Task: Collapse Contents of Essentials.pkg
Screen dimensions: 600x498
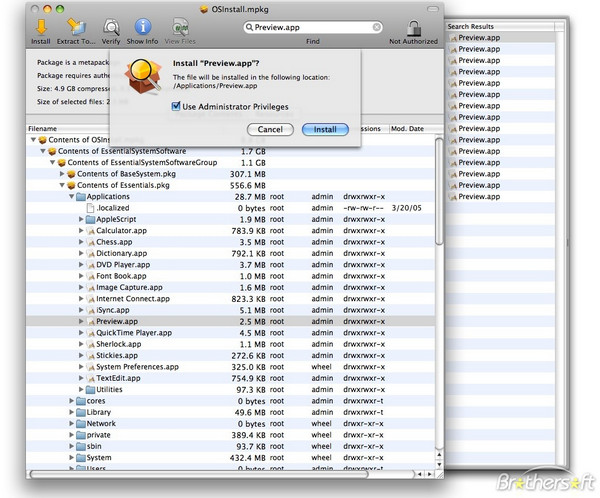Action: click(x=62, y=185)
